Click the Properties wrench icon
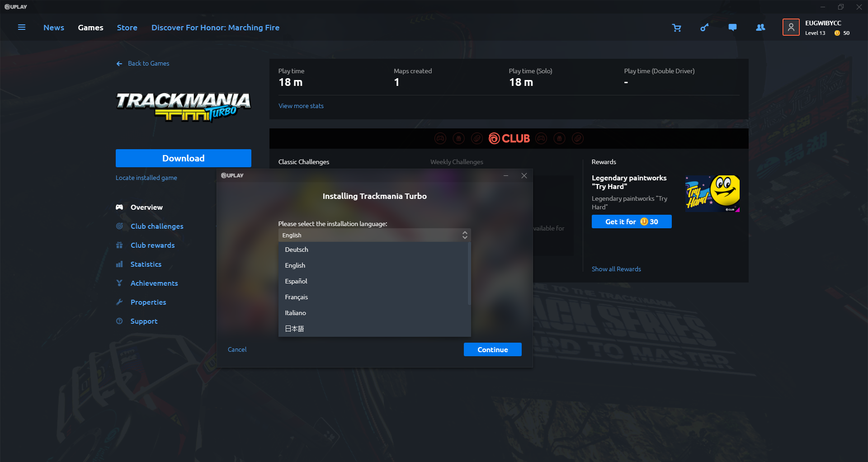This screenshot has width=868, height=462. [119, 302]
